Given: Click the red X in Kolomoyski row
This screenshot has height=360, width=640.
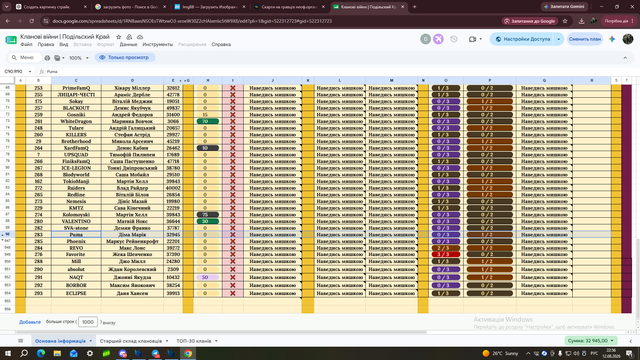Looking at the screenshot, I should coord(233,215).
